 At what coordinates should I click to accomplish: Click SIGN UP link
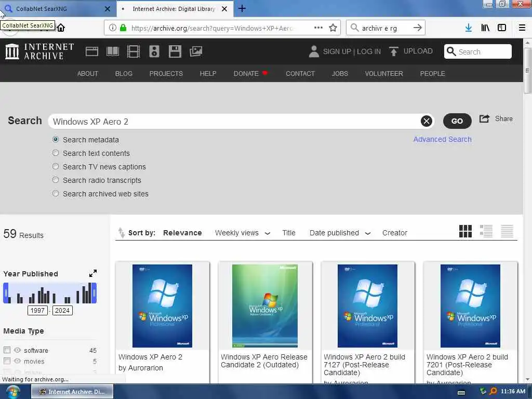[337, 51]
